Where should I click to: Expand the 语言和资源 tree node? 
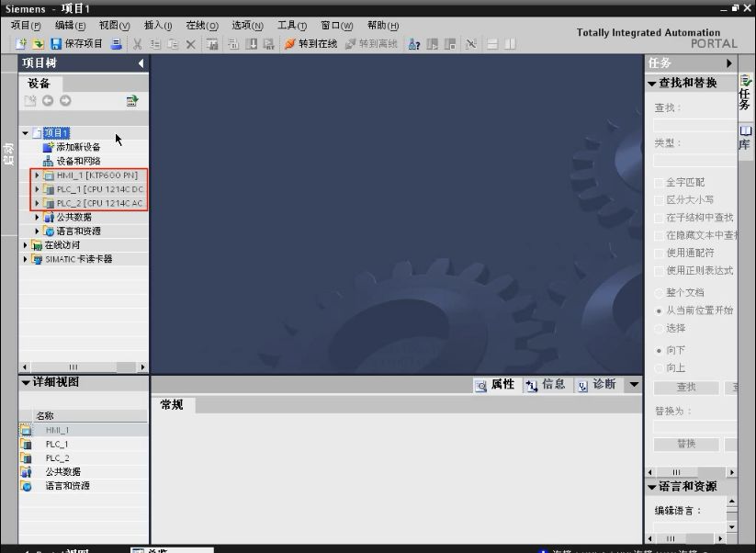pyautogui.click(x=37, y=231)
